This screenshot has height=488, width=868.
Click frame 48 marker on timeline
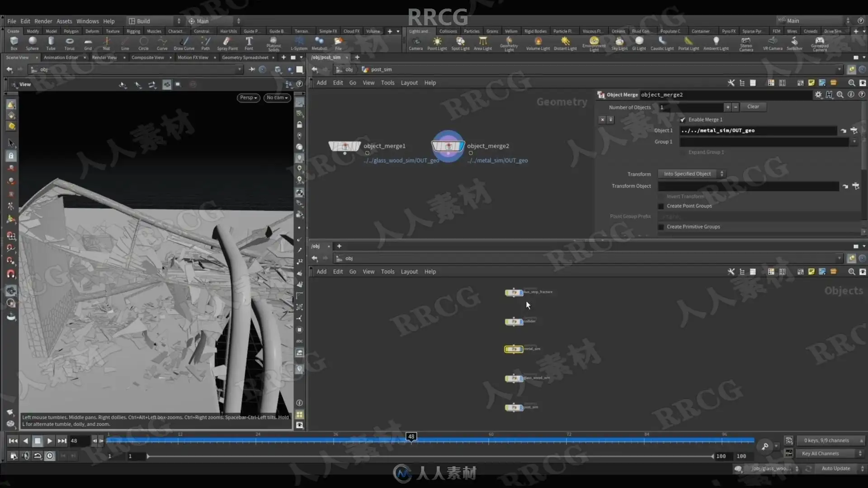pos(411,436)
